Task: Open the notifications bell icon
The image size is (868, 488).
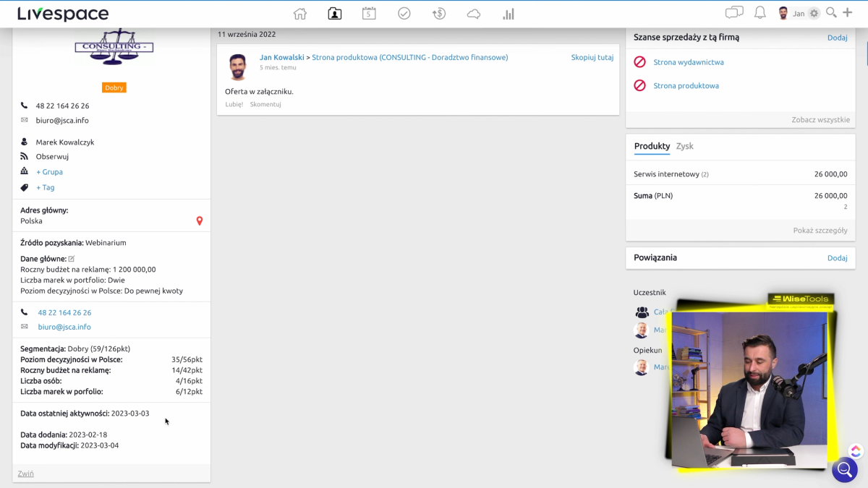Action: (x=759, y=13)
